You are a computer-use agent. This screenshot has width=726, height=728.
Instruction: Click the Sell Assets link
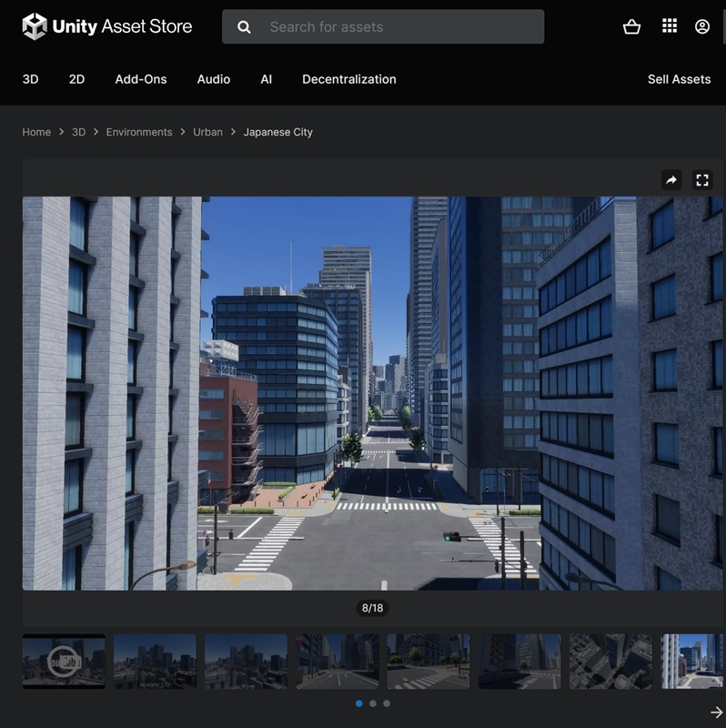pyautogui.click(x=679, y=79)
